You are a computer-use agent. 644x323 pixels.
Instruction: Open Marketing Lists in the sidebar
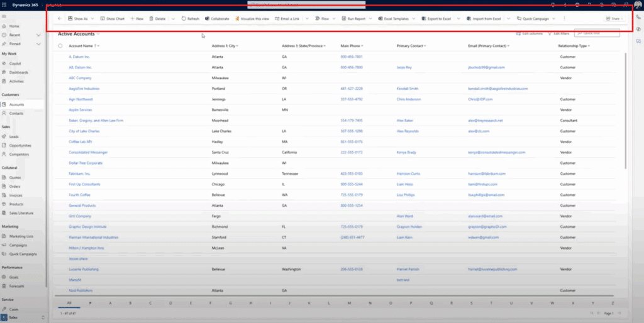pos(21,236)
